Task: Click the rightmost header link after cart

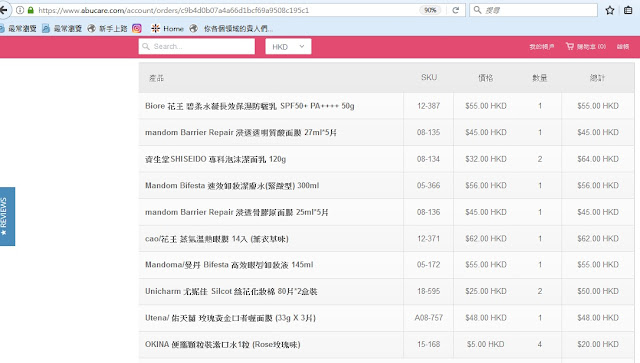Action: pyautogui.click(x=623, y=47)
